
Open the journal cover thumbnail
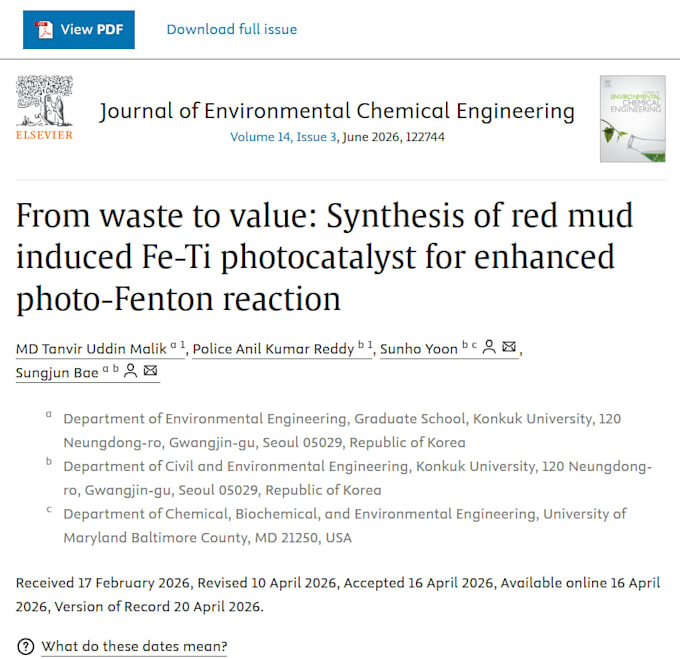click(632, 119)
